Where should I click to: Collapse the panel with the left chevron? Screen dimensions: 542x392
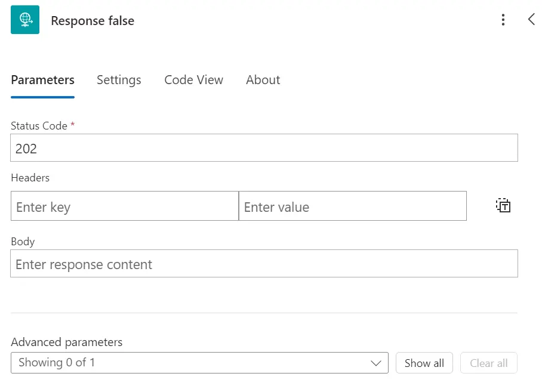click(x=531, y=19)
